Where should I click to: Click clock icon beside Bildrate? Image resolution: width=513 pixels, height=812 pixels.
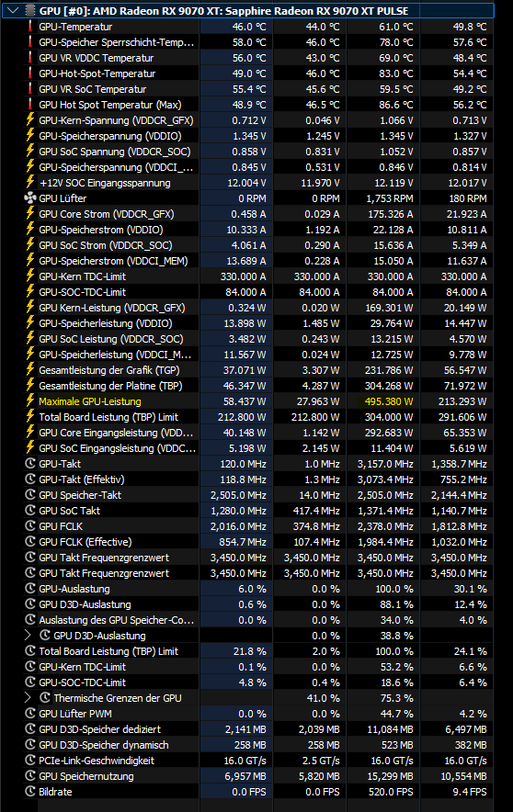click(x=30, y=791)
